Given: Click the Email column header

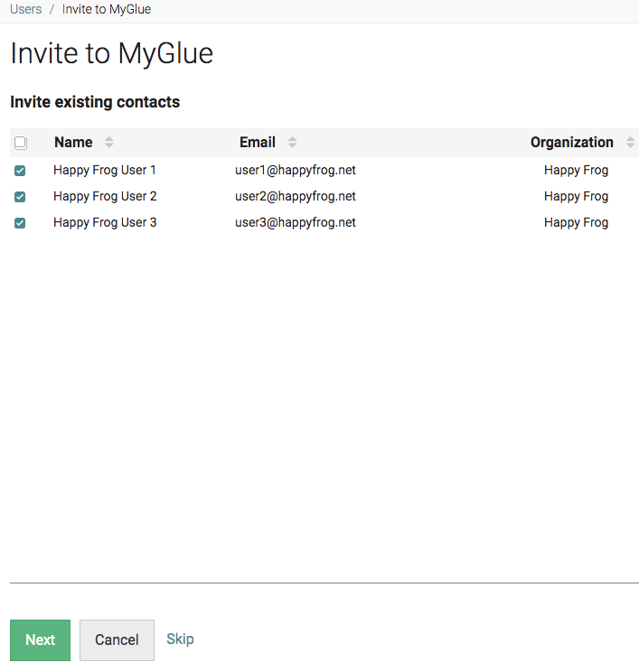Looking at the screenshot, I should tap(258, 143).
